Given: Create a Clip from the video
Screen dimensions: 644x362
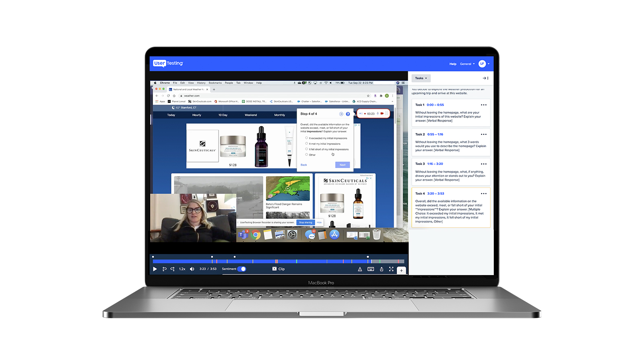Looking at the screenshot, I should (x=279, y=269).
